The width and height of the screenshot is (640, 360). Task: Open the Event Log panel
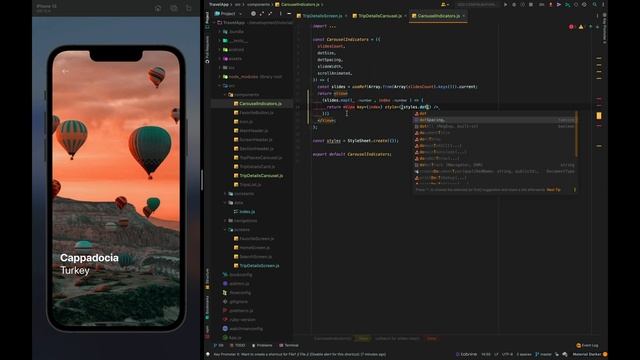(587, 345)
